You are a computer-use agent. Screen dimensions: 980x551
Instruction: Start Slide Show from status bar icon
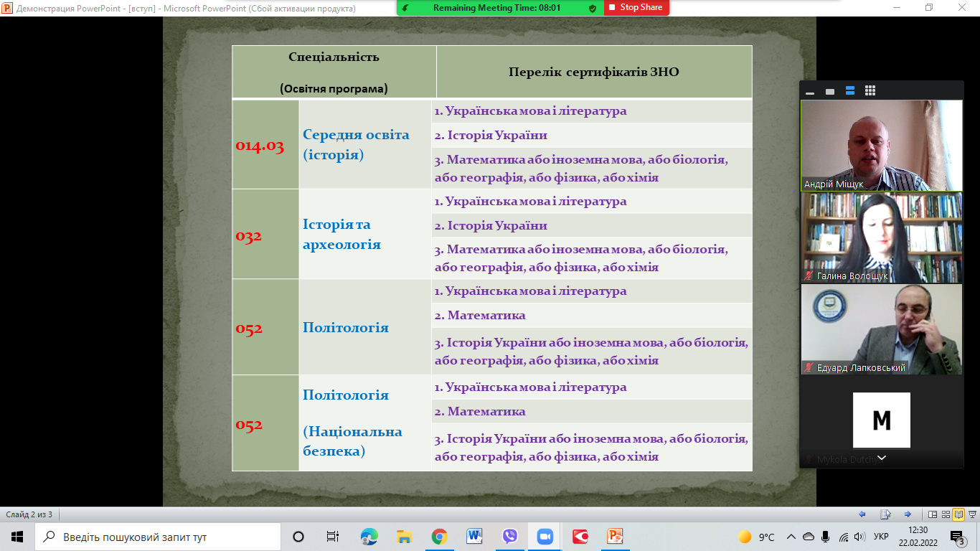coord(971,514)
